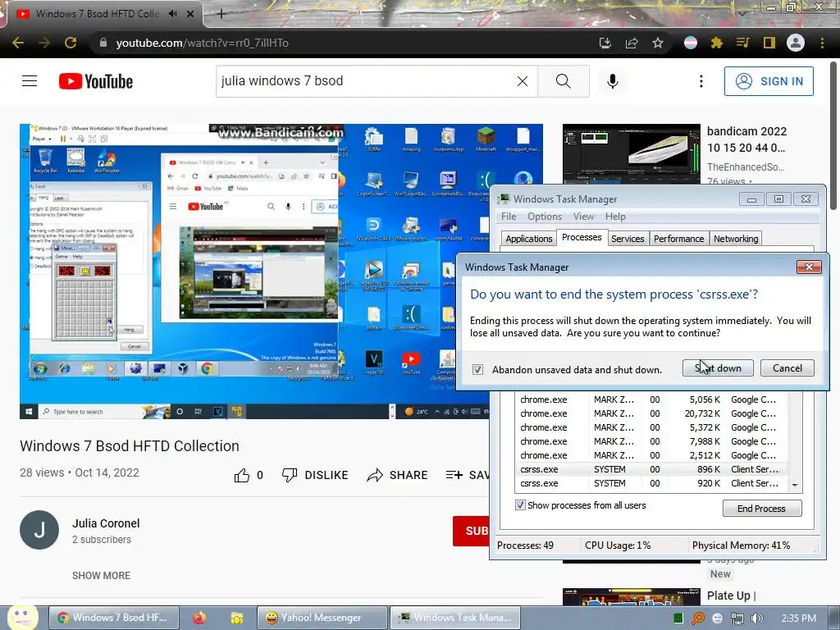Image resolution: width=840 pixels, height=630 pixels.
Task: Open the YouTube hamburger guide menu
Action: point(30,81)
